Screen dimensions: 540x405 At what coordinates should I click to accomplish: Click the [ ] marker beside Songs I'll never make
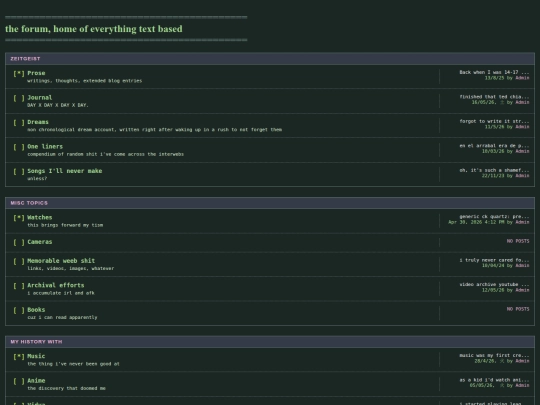[x=19, y=171]
